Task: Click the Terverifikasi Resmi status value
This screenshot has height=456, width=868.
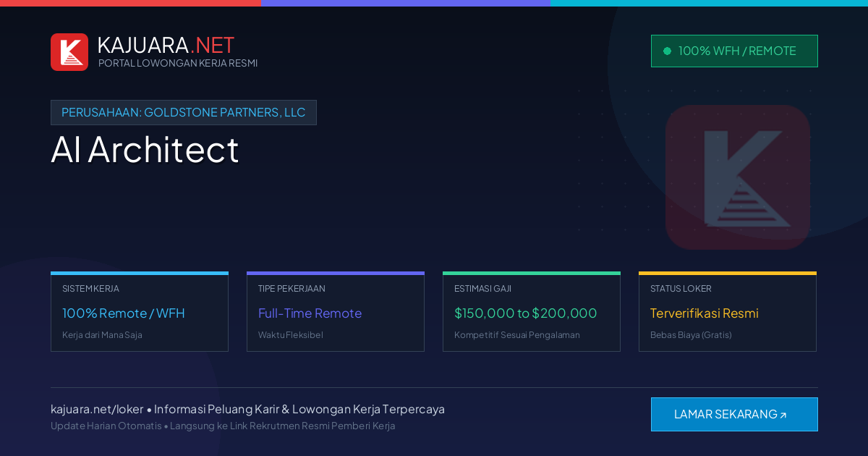Action: pyautogui.click(x=705, y=313)
